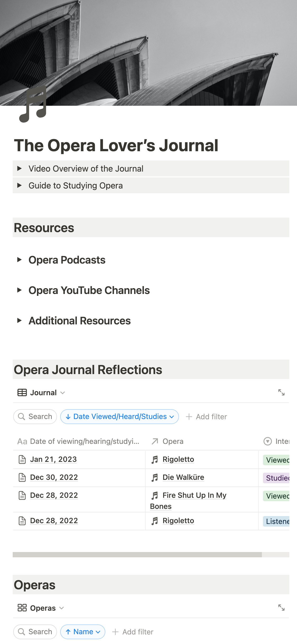This screenshot has width=297, height=644.
Task: Expand the Additional Resources section
Action: pos(19,320)
